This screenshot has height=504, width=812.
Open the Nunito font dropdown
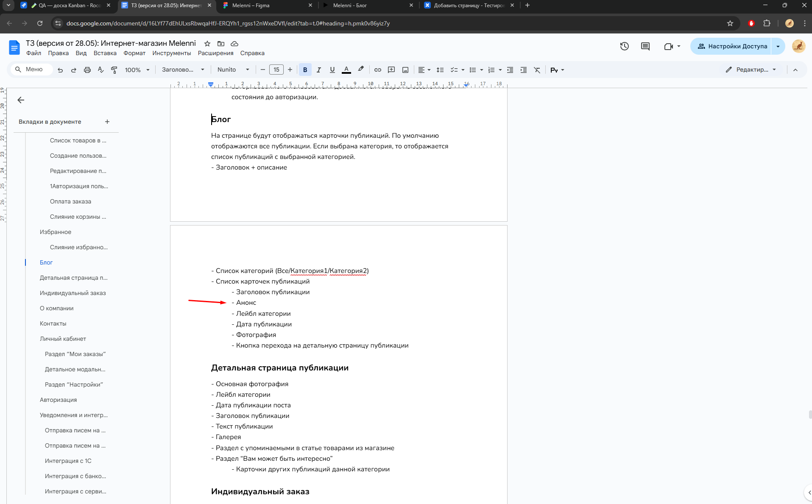coord(233,70)
